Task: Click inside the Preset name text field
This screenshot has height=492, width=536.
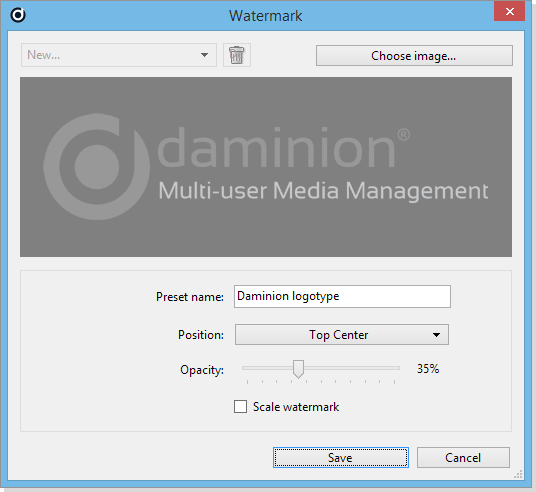Action: click(342, 296)
